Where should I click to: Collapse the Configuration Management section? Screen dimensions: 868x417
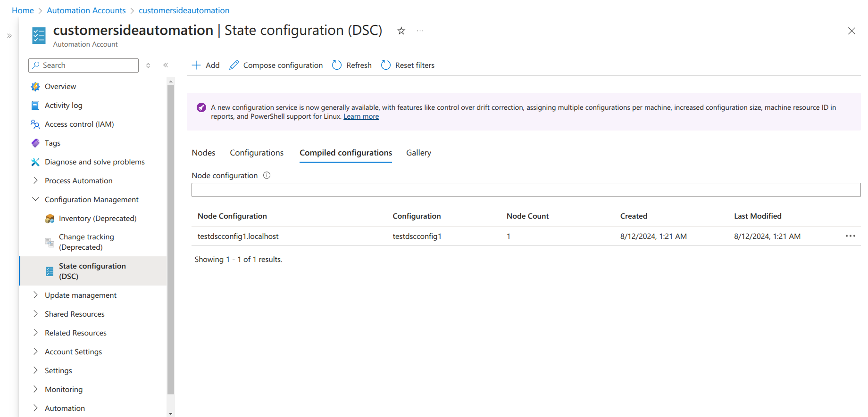click(x=35, y=199)
